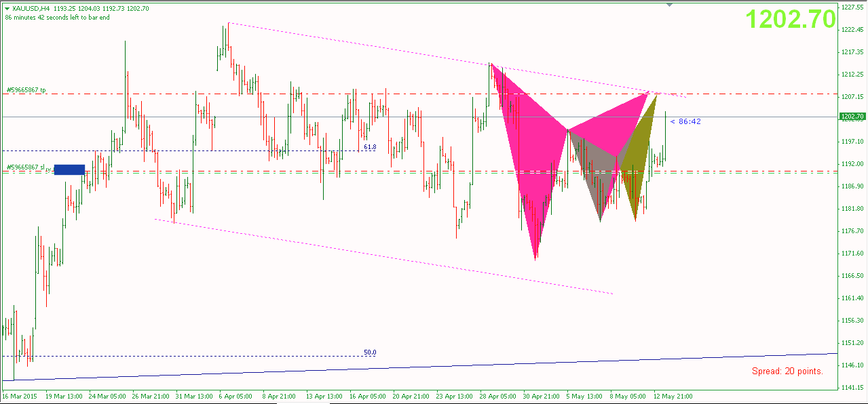The width and height of the screenshot is (868, 404).
Task: Click the 61.8 Fibonacci level label
Action: 370,147
